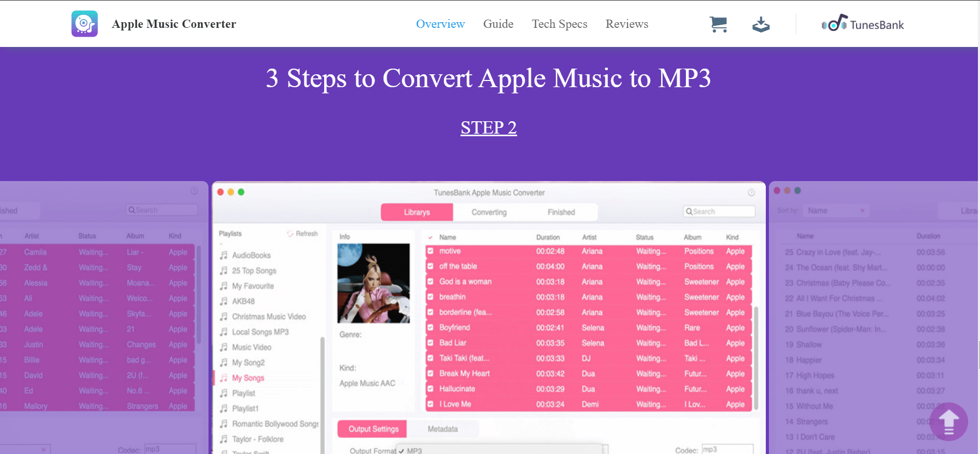Click the Apple Music Converter logo icon
Viewport: 980px width, 454px height.
pyautogui.click(x=85, y=24)
